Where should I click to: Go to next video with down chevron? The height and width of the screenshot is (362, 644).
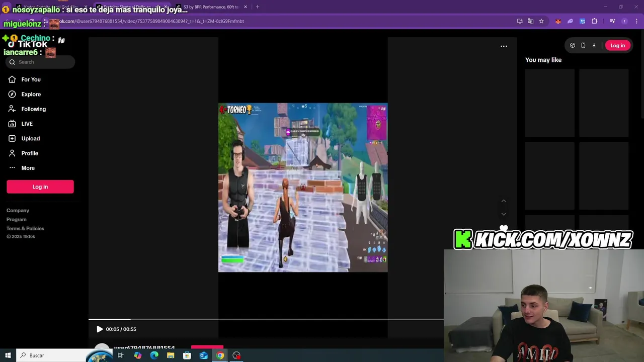point(504,214)
